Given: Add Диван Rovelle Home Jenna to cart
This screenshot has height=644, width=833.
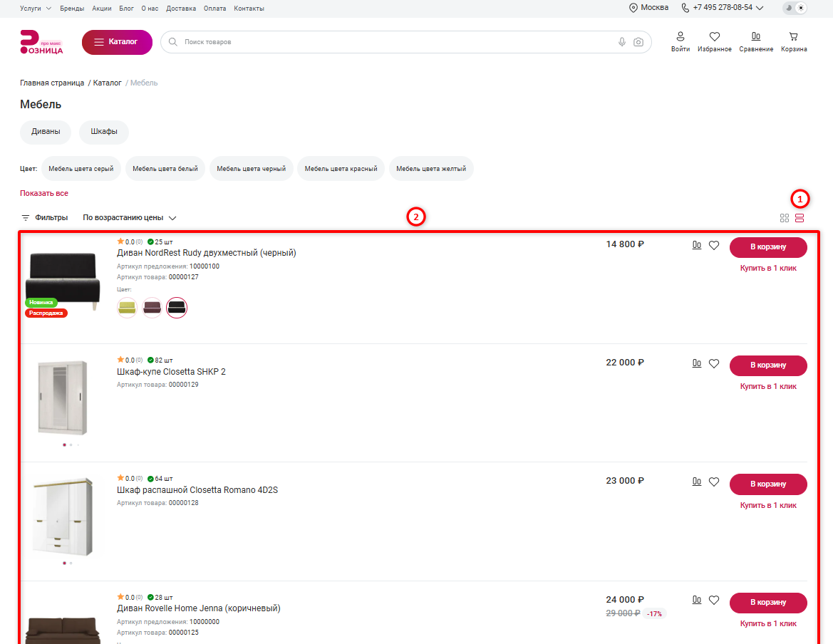Looking at the screenshot, I should tap(768, 603).
